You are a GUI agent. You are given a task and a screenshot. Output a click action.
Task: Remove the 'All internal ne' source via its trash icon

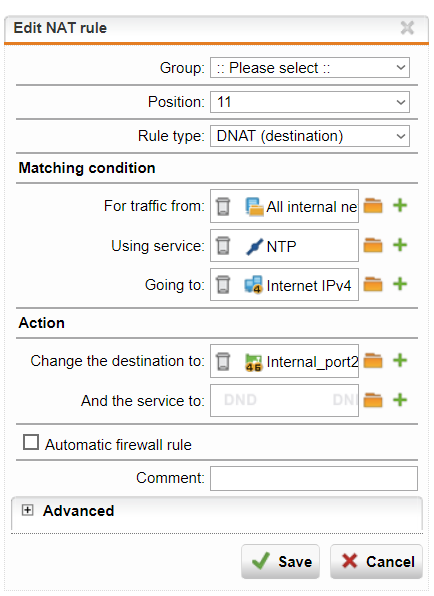point(223,206)
